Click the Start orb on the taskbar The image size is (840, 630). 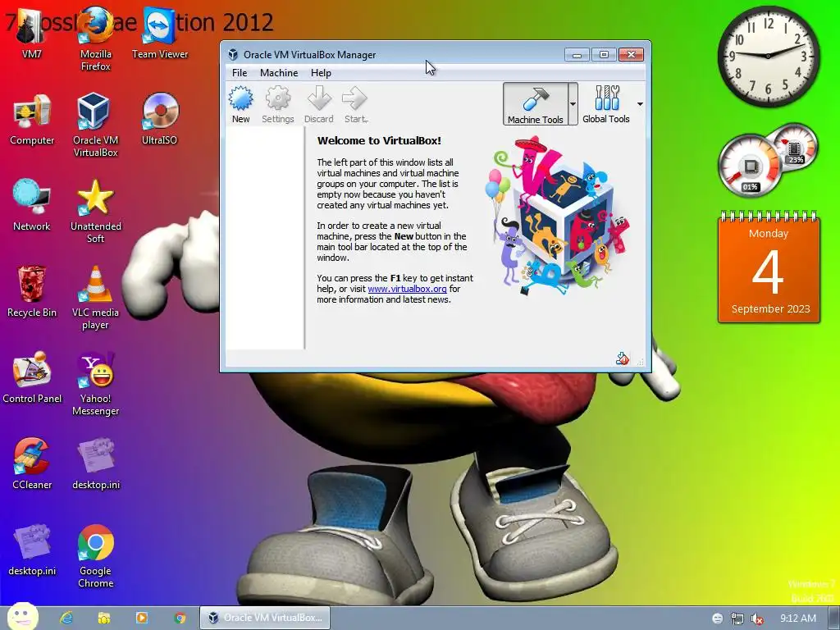(x=22, y=617)
